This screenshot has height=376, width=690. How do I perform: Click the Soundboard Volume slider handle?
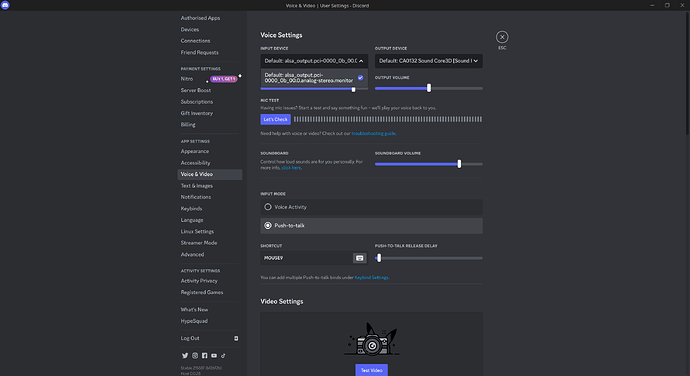click(x=459, y=164)
